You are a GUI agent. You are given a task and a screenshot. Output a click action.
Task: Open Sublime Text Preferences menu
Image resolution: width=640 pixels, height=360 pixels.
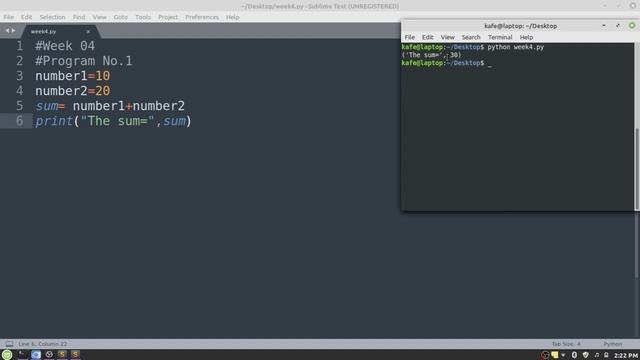202,17
